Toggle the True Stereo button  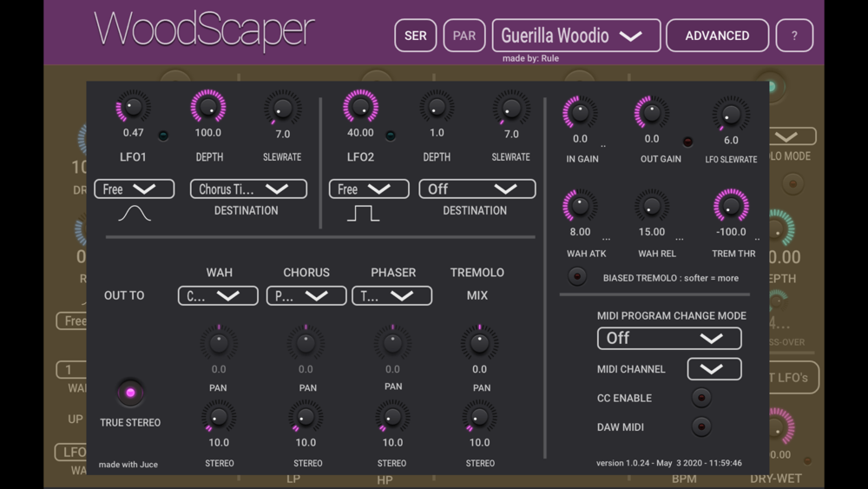coord(130,393)
